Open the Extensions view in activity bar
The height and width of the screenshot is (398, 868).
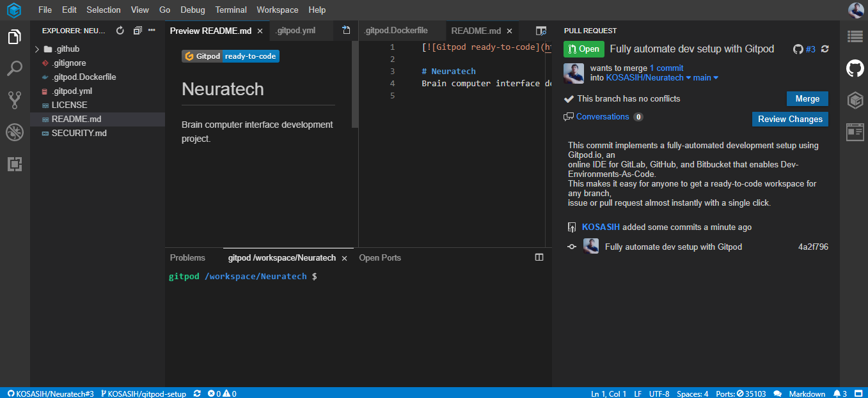coord(14,164)
